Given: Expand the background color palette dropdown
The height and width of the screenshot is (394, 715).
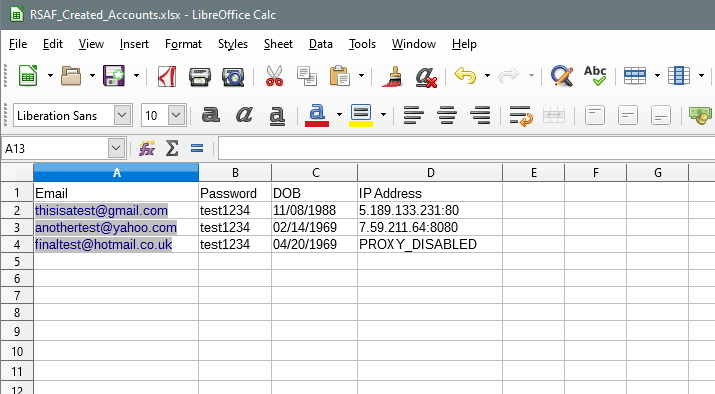Looking at the screenshot, I should coord(383,115).
